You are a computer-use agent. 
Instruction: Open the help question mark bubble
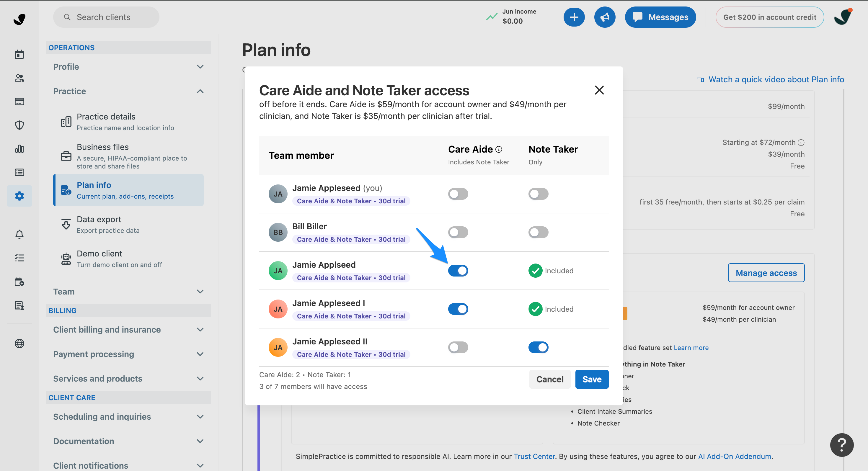842,445
